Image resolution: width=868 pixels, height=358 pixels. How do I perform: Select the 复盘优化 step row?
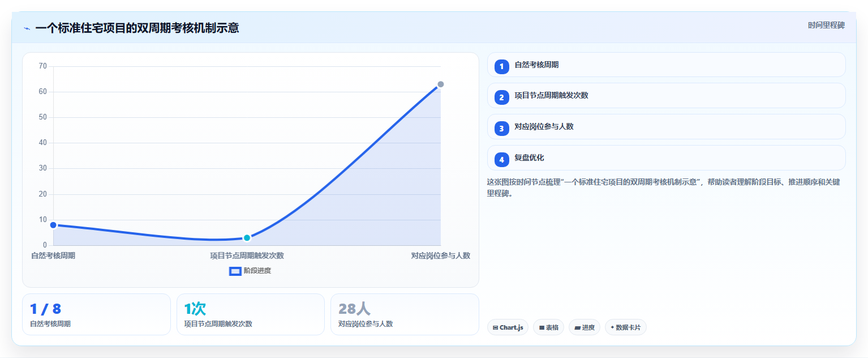coord(666,158)
